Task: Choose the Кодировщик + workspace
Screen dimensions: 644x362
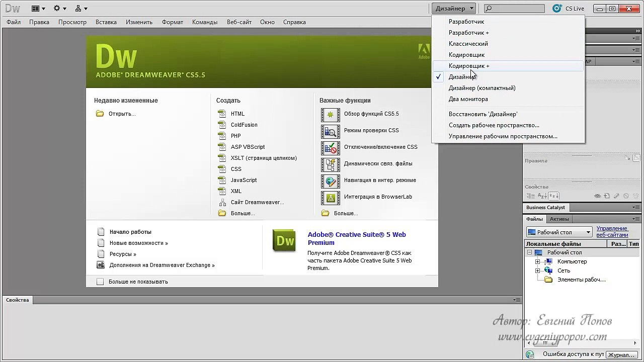Action: pyautogui.click(x=508, y=66)
